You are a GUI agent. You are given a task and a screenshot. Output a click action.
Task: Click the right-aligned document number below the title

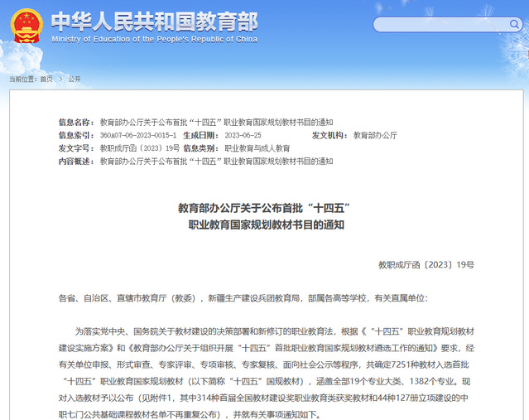[426, 265]
